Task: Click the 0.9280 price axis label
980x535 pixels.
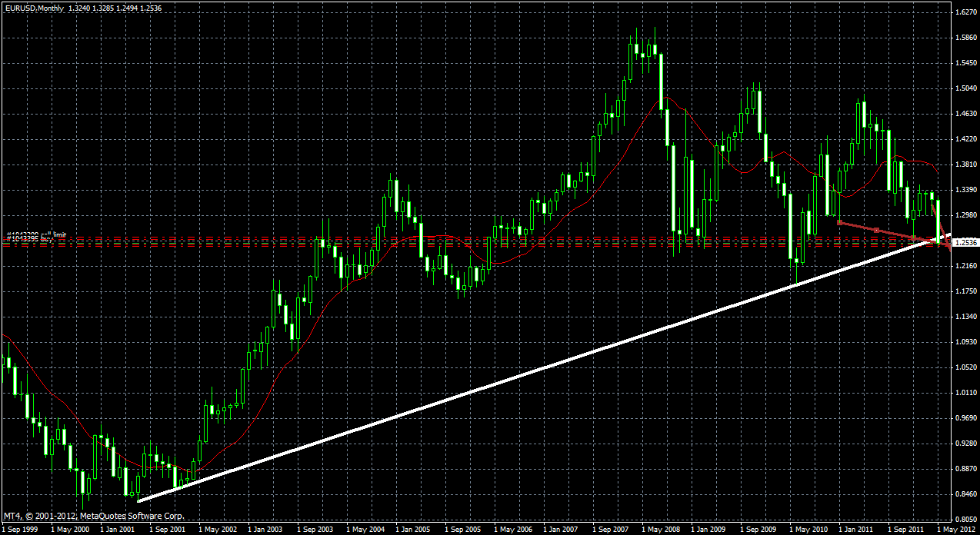Action: point(966,444)
